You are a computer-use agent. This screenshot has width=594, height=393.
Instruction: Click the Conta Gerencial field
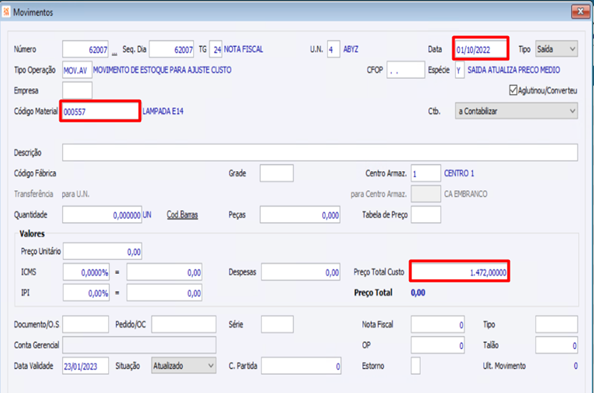pyautogui.click(x=139, y=345)
